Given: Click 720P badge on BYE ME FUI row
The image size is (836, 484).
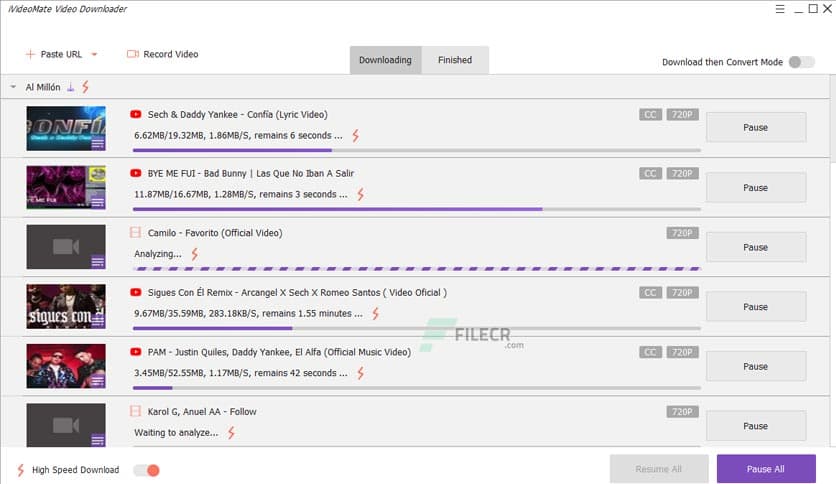Looking at the screenshot, I should coord(682,173).
